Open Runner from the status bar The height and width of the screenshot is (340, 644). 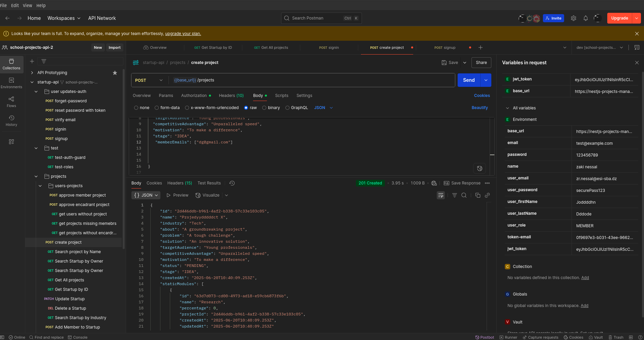click(509, 337)
